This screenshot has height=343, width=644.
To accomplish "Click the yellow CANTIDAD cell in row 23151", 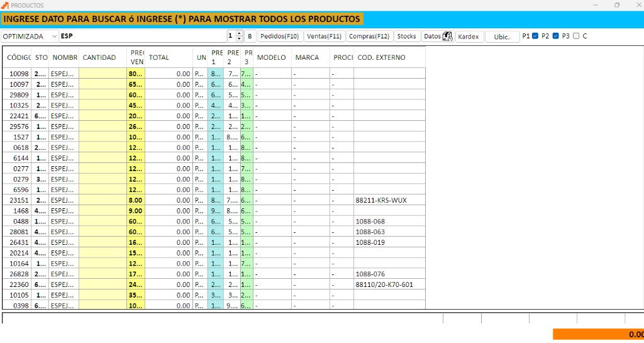I will pos(103,201).
